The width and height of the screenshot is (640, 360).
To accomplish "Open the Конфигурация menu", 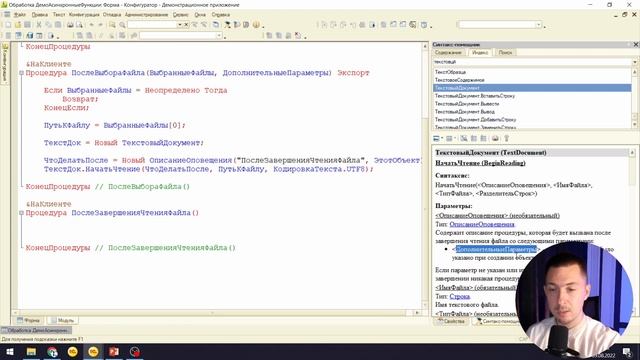I will 84,15.
